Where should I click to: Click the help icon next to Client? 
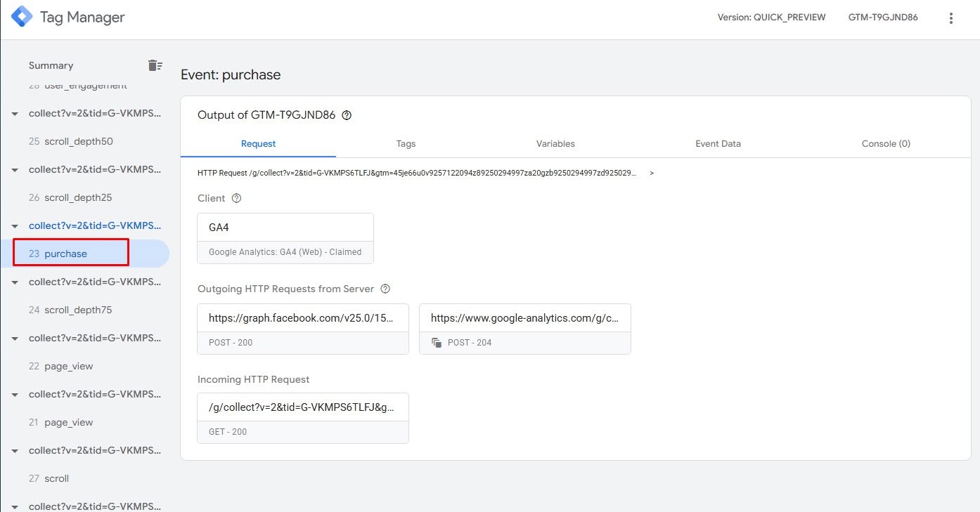tap(236, 198)
